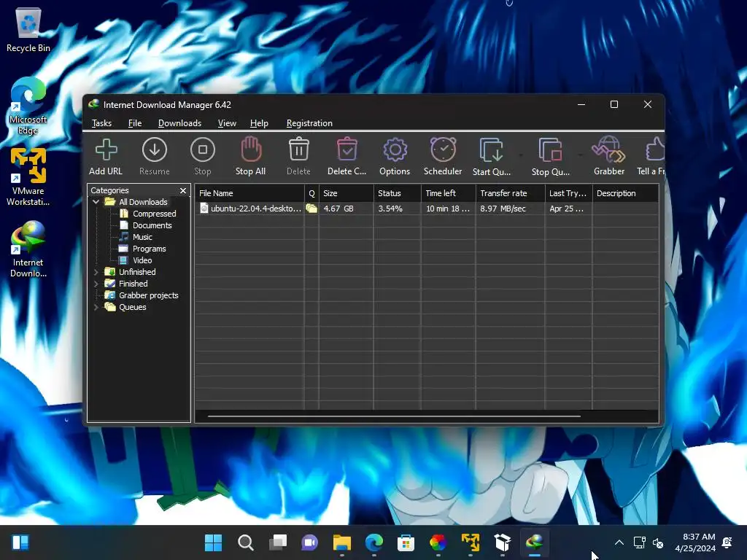This screenshot has width=747, height=560.
Task: Select the Programs category
Action: [x=149, y=249]
